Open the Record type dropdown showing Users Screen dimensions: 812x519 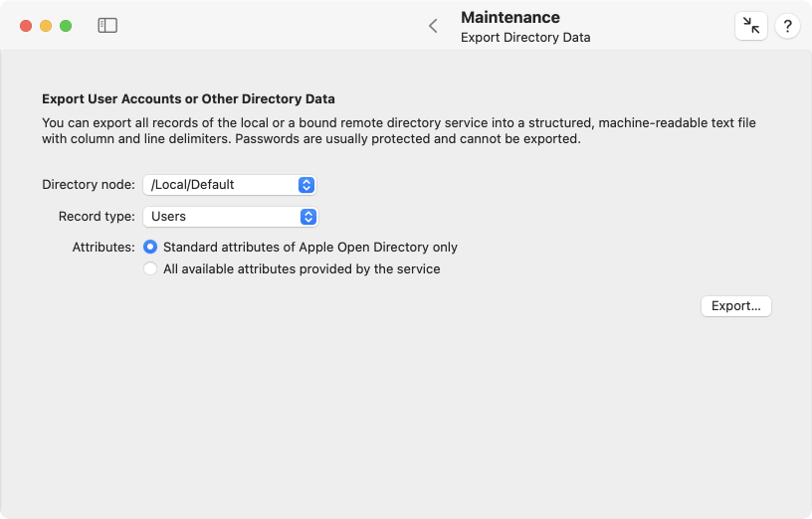click(231, 217)
